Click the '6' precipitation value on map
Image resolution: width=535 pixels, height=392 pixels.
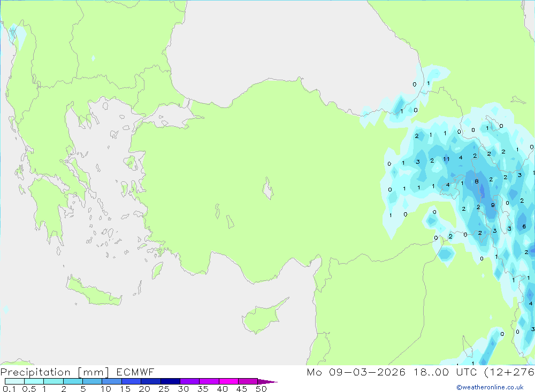click(x=524, y=227)
